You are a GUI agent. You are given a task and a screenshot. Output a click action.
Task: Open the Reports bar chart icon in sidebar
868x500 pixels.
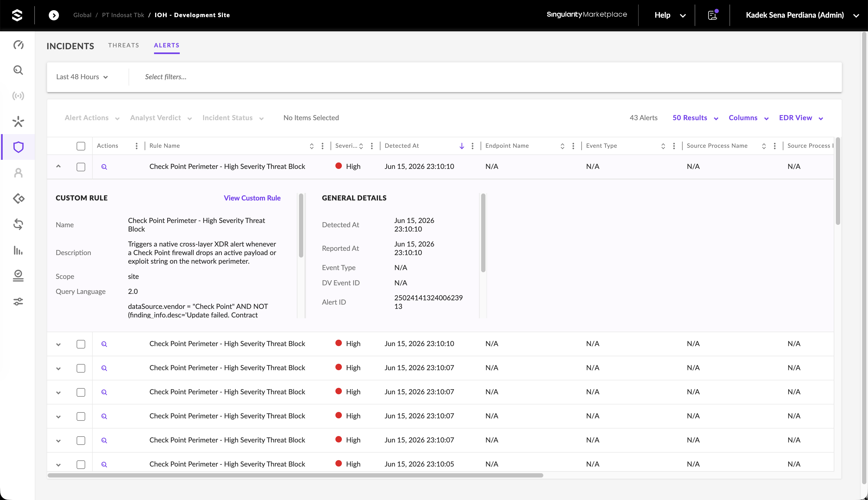pyautogui.click(x=18, y=250)
